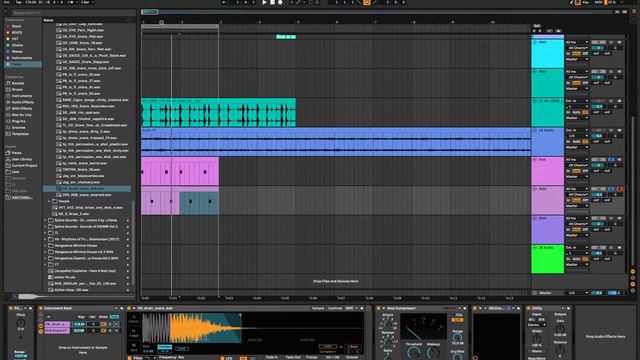This screenshot has width=640, height=360.
Task: Expand the Vocals folder in browser
Action: (x=49, y=201)
